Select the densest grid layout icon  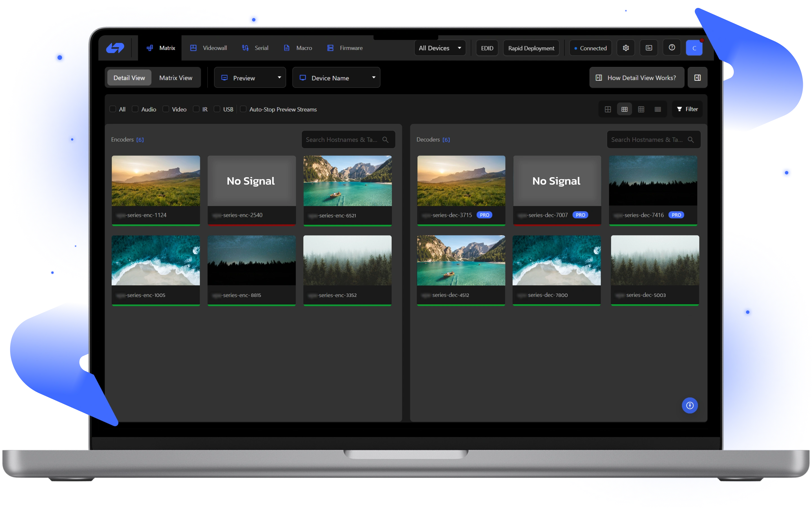(658, 109)
